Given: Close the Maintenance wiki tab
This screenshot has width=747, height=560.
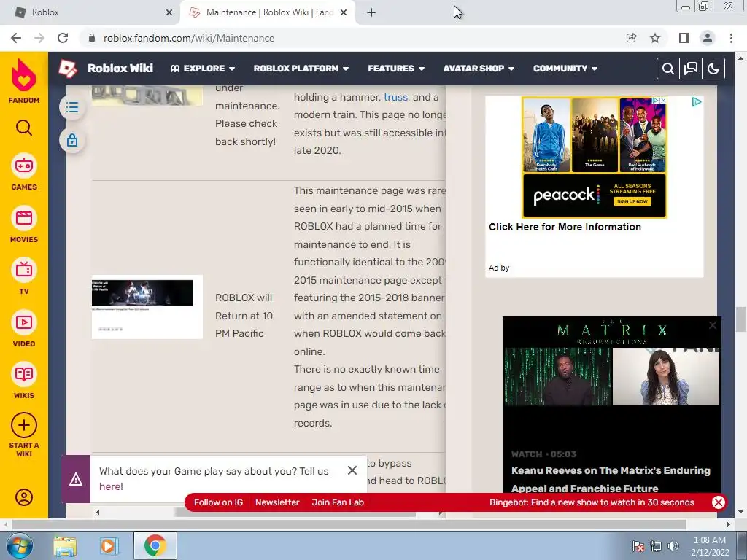Looking at the screenshot, I should pyautogui.click(x=344, y=12).
